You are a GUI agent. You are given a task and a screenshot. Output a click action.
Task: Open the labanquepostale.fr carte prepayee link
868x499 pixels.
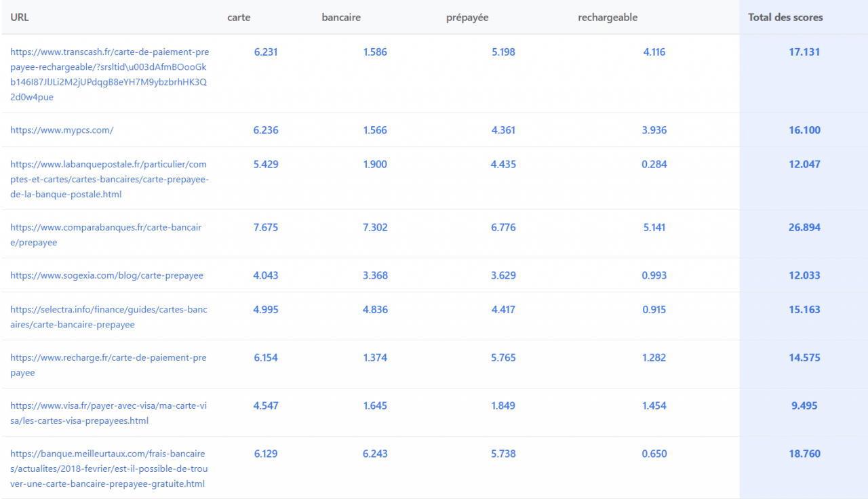110,179
